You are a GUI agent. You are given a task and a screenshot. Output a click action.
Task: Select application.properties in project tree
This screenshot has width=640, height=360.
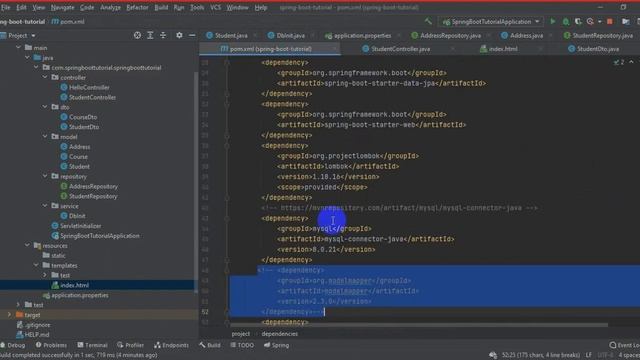coord(80,295)
